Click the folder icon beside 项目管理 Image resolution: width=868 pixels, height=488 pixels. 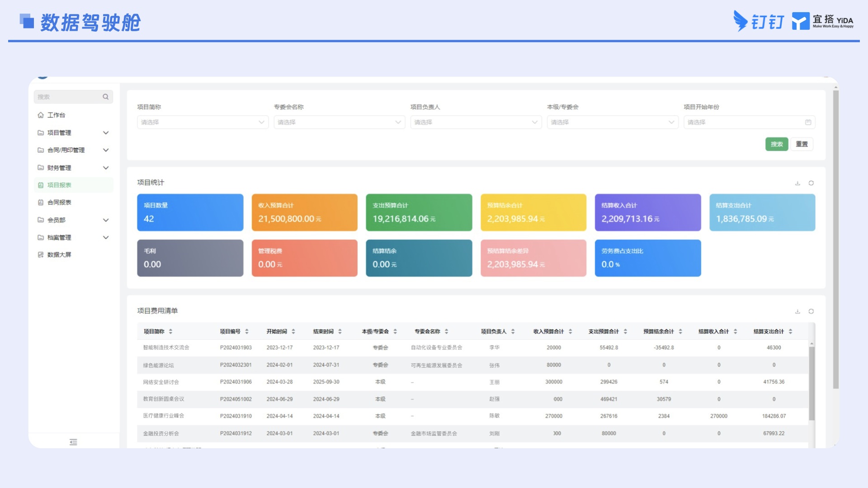41,132
